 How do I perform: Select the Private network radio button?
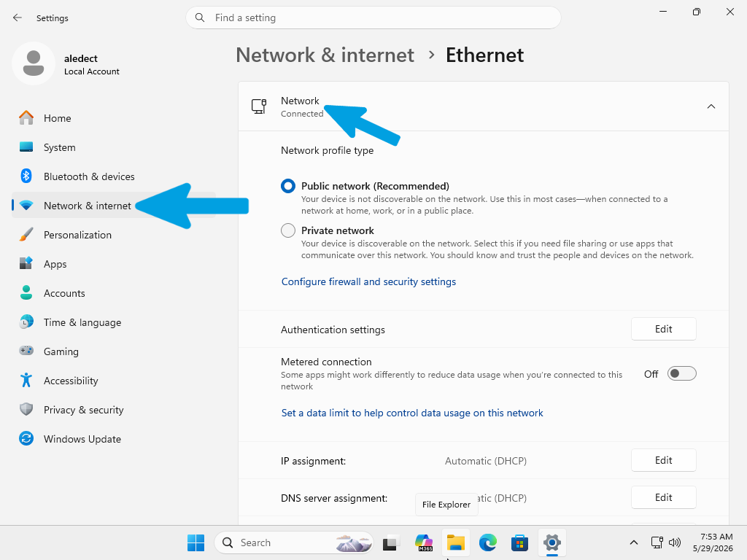[287, 230]
